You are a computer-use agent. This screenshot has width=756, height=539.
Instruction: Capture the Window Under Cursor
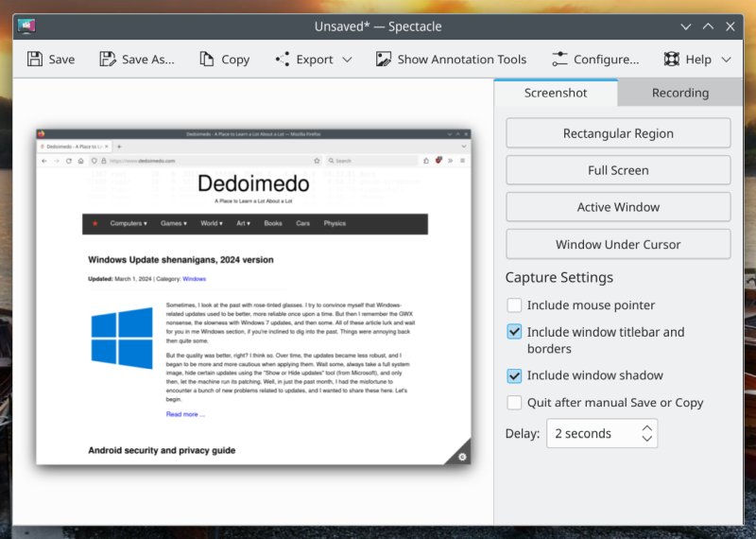pyautogui.click(x=618, y=244)
